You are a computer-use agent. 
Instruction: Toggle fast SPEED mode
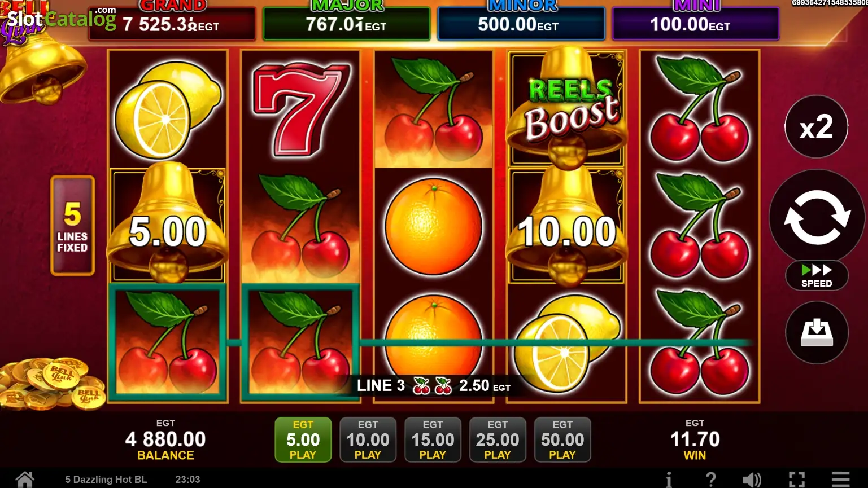(x=817, y=275)
